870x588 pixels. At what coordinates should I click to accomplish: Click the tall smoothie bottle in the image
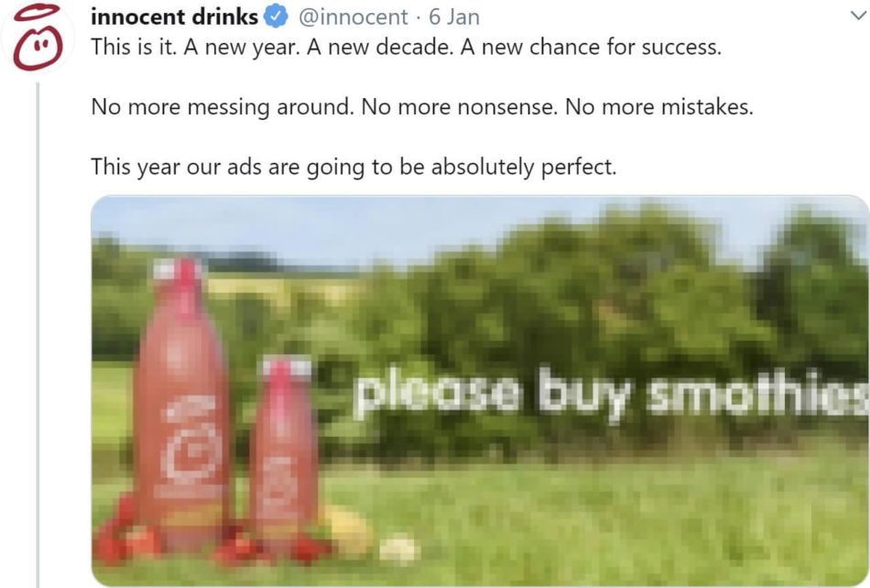pyautogui.click(x=182, y=405)
